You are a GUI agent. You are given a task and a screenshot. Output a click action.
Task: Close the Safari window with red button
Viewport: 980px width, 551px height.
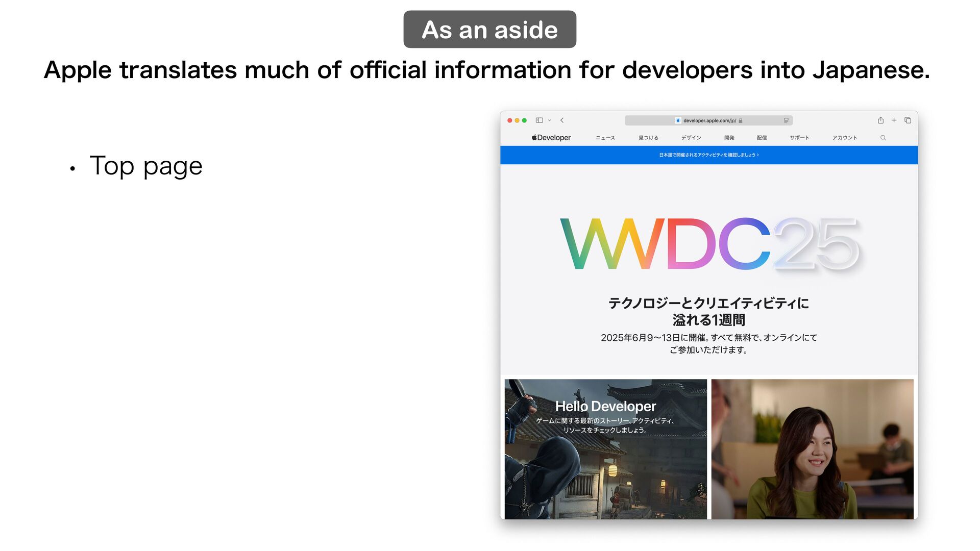pyautogui.click(x=509, y=120)
